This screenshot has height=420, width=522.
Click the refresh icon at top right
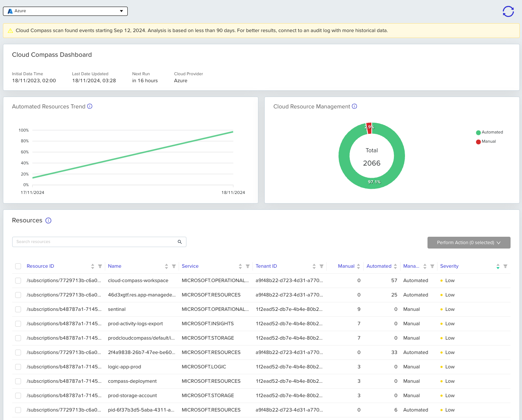tap(508, 11)
